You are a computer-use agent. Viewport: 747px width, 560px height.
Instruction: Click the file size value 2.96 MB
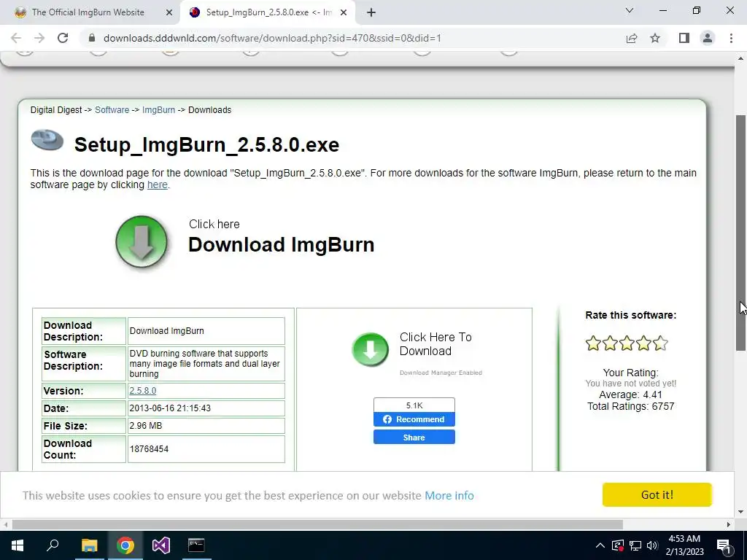145,426
